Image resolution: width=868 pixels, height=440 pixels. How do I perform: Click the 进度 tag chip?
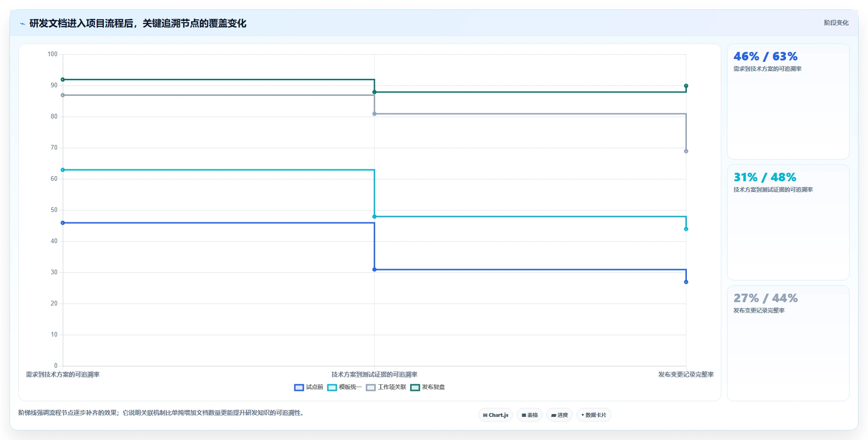click(559, 415)
